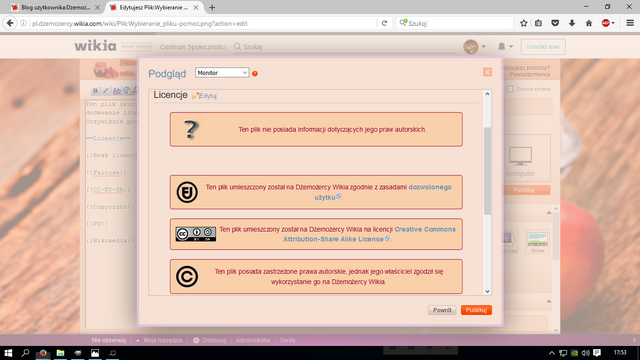This screenshot has height=360, width=640.
Task: Click the Powrót button
Action: click(x=442, y=310)
